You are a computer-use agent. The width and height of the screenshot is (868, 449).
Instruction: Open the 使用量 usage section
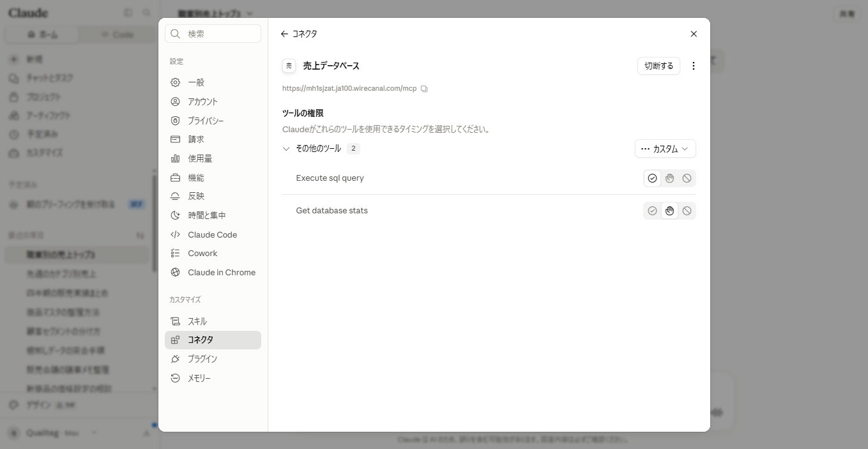coord(213,158)
